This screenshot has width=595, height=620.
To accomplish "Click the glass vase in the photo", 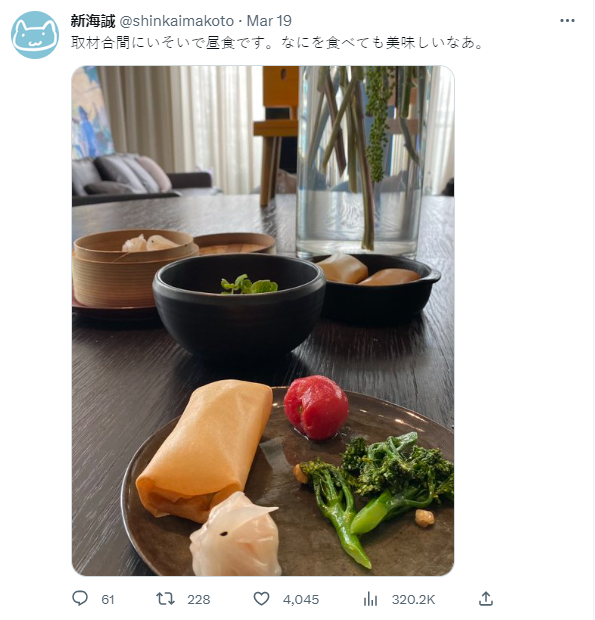I will 363,162.
